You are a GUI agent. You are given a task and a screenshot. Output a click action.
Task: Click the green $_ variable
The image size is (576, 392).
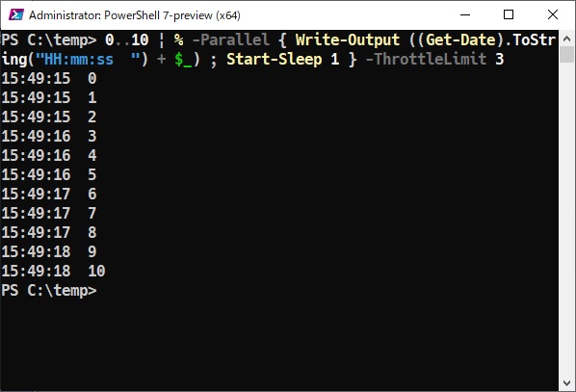(x=183, y=60)
